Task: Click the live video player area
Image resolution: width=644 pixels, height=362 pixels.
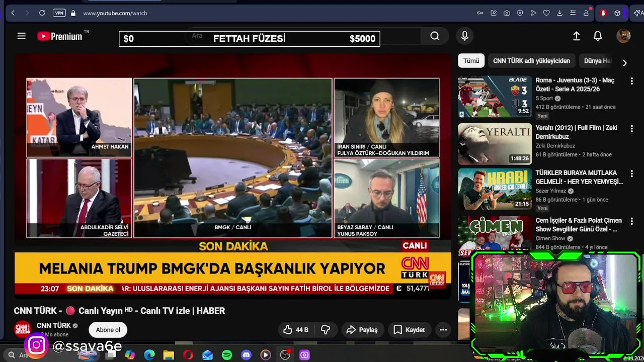Action: click(233, 173)
